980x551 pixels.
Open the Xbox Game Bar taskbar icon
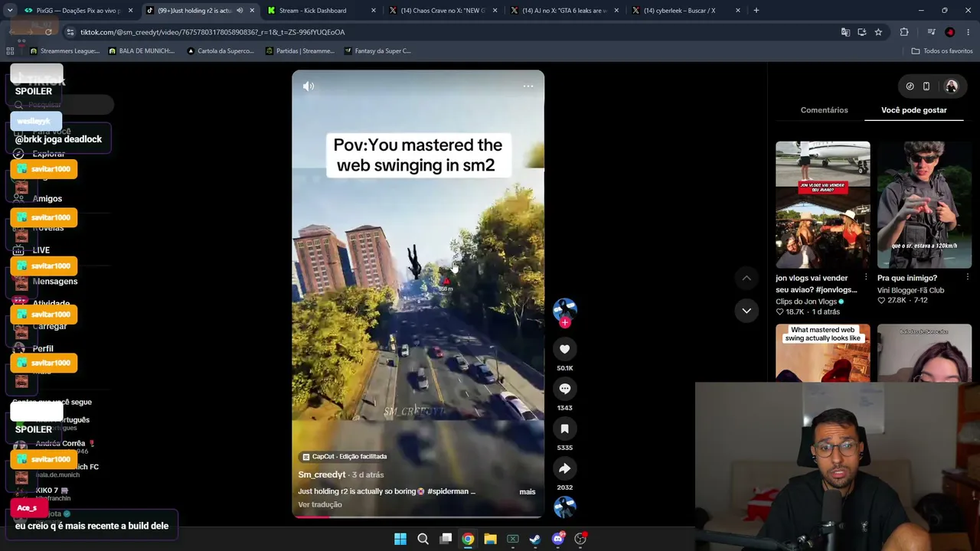tap(513, 539)
